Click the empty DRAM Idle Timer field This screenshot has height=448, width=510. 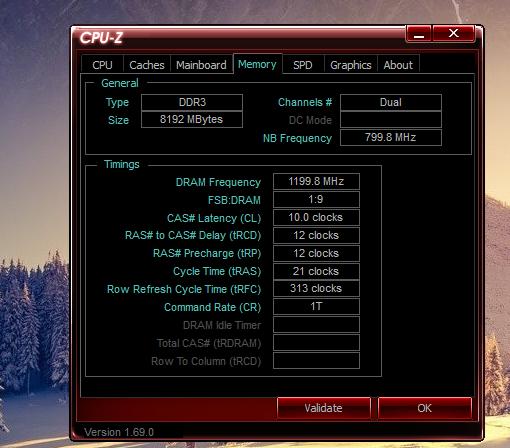(x=316, y=325)
